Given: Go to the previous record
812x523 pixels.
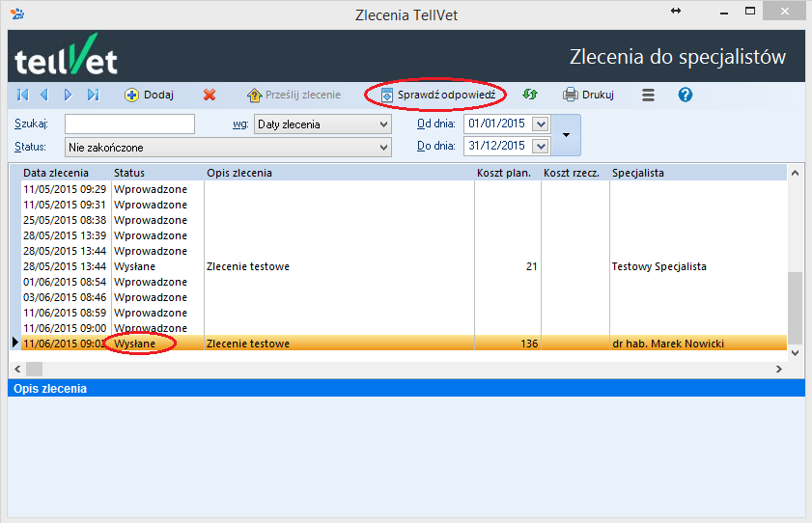Looking at the screenshot, I should click(x=44, y=95).
